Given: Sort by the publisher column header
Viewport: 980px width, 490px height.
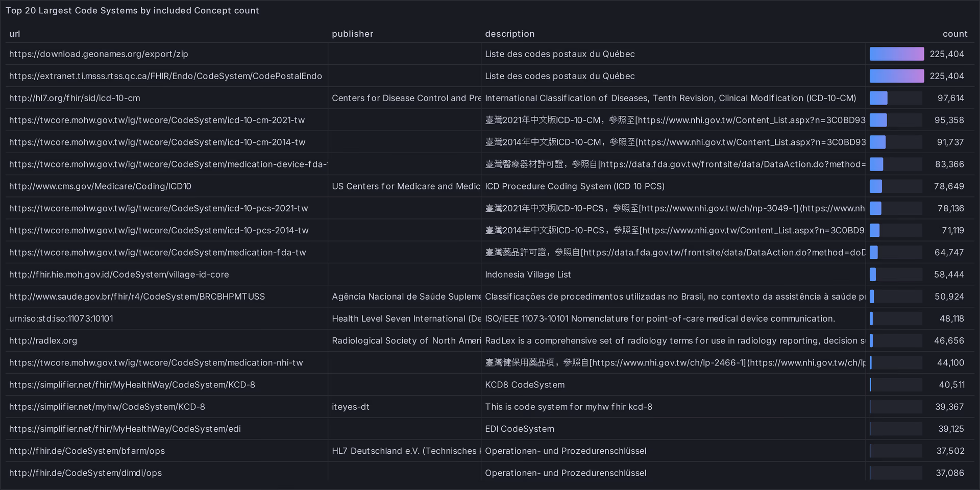Looking at the screenshot, I should click(352, 34).
